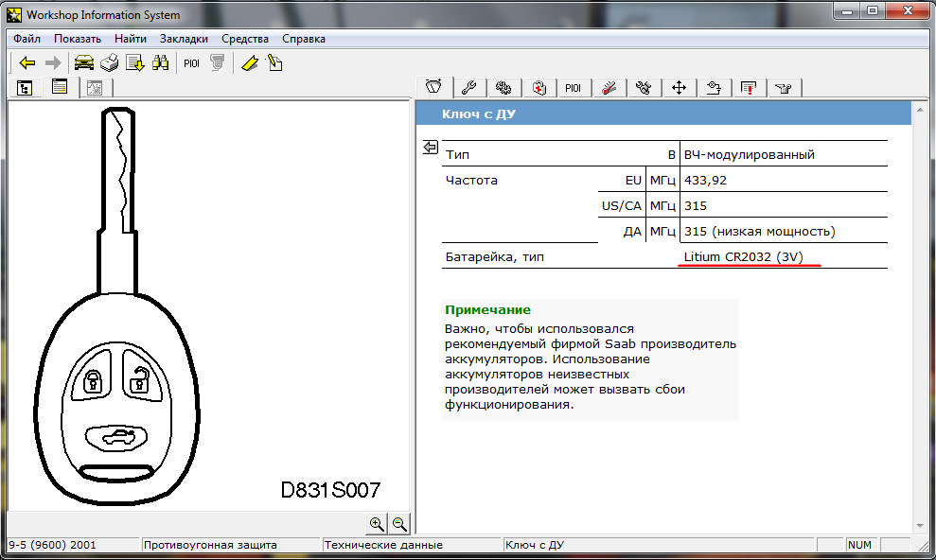Screen dimensions: 936x560
Task: Open the Справка menu
Action: point(303,39)
